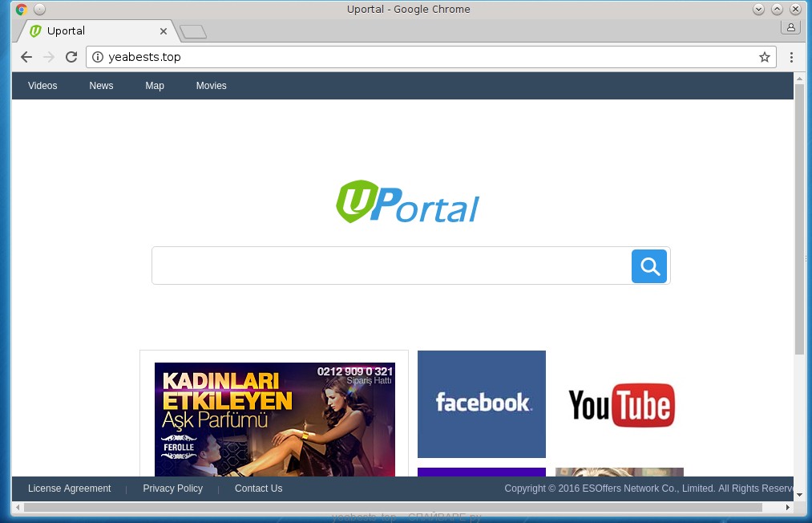View the Privacy Policy link
812x523 pixels.
[172, 489]
